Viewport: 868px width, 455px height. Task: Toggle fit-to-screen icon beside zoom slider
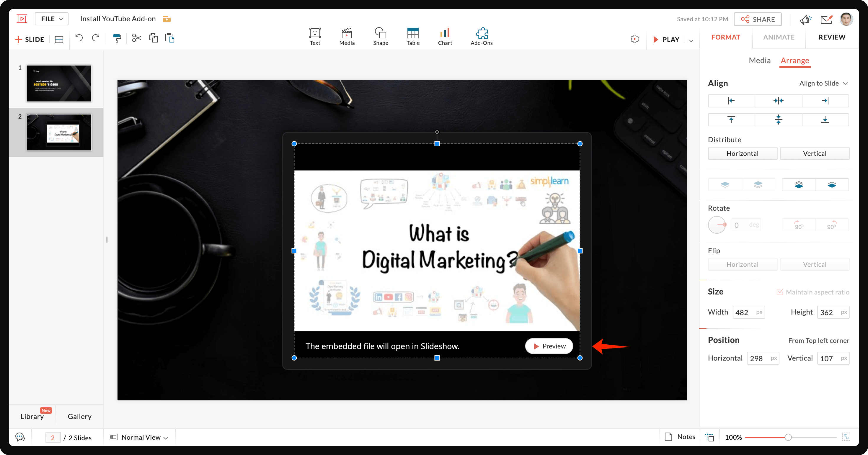pos(846,437)
